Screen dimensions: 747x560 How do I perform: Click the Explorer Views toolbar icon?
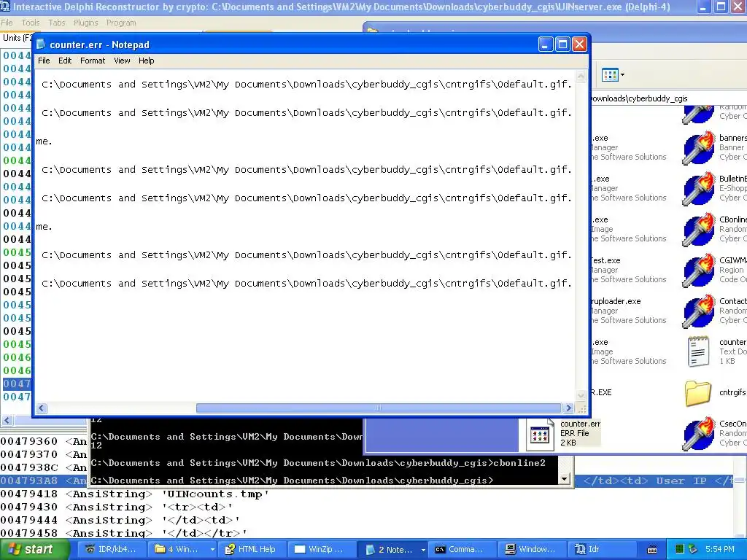[609, 75]
